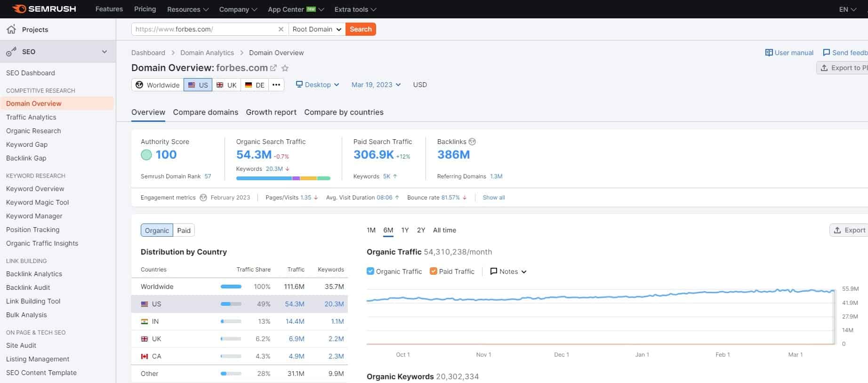
Task: Star forbes.com as favorite
Action: (x=285, y=68)
